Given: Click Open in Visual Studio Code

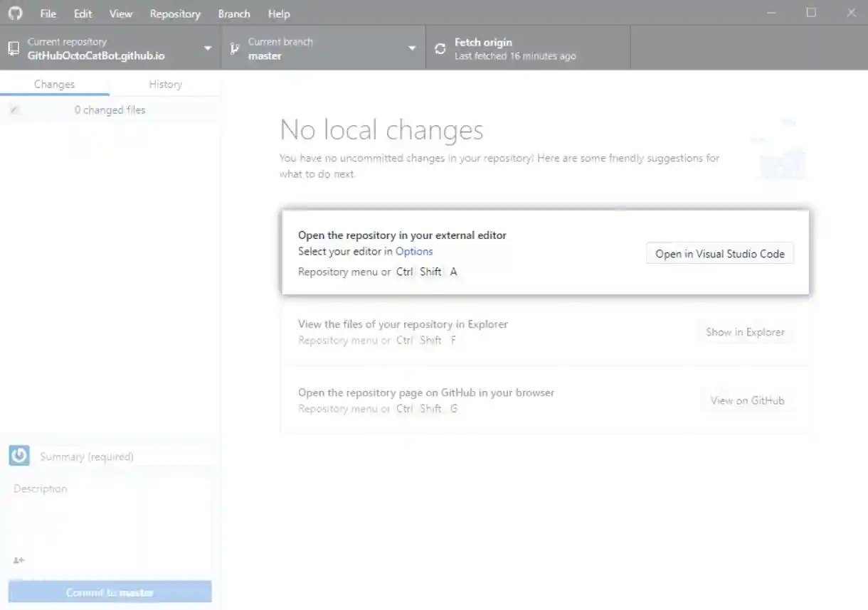Looking at the screenshot, I should pos(720,253).
